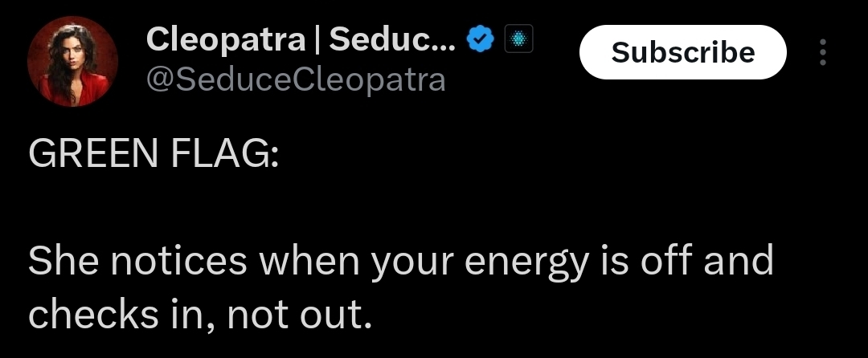
Task: Subscribe to the Cleopatra account
Action: 682,52
